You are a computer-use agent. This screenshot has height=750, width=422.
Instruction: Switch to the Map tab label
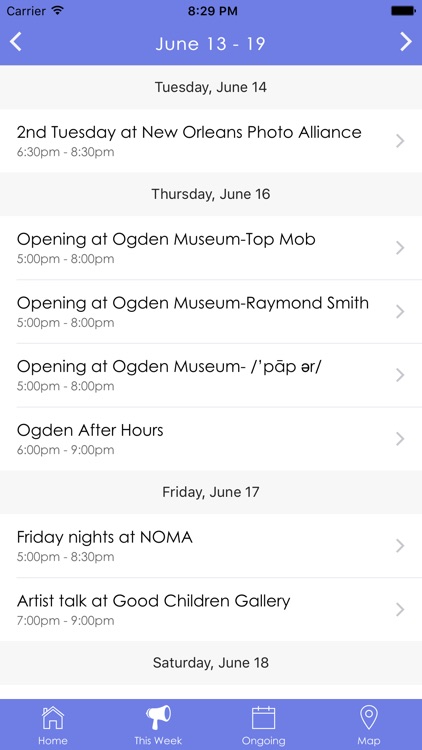(x=369, y=741)
